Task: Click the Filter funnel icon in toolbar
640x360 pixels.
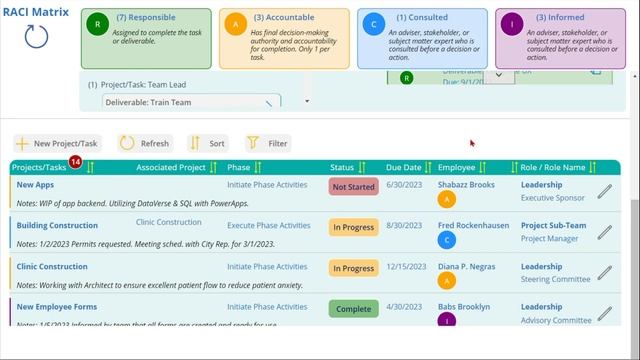Action: pos(253,143)
